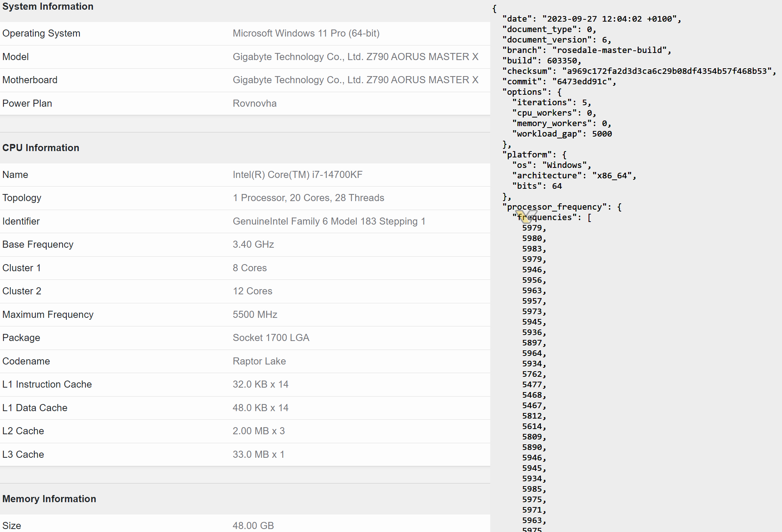Click the System Information heading
The width and height of the screenshot is (782, 532).
[x=48, y=6]
